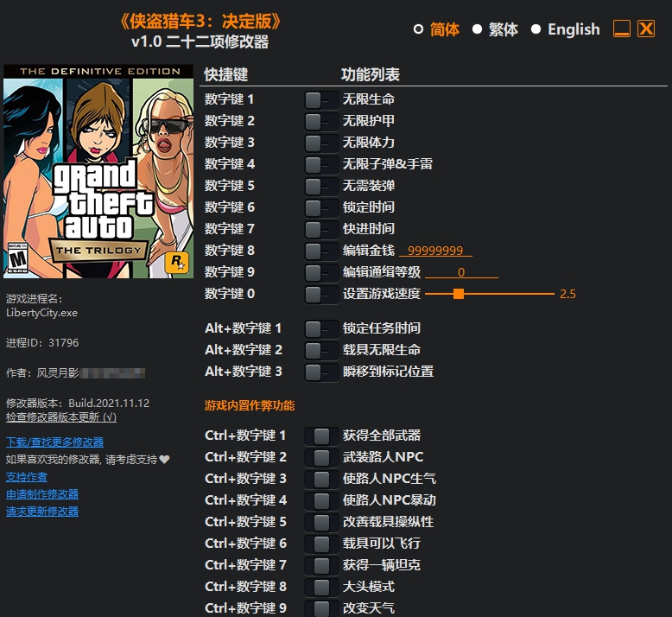Check the 载具可以飞行 cheat box
The height and width of the screenshot is (617, 672).
[x=321, y=544]
